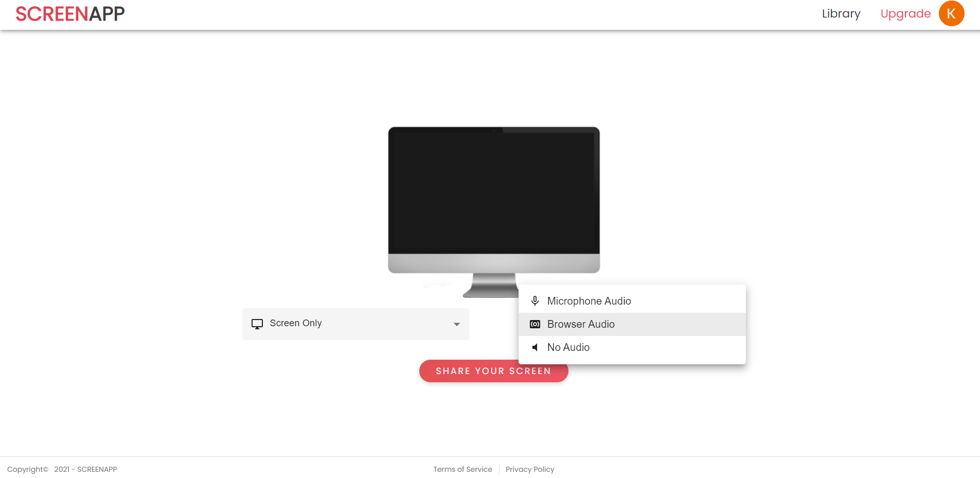Go to the Library page
This screenshot has height=478, width=980.
tap(841, 14)
